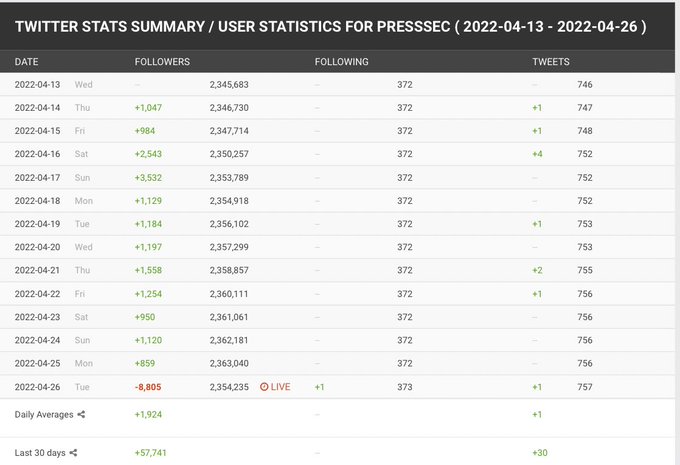
Task: Click the 2,354,235 follower total
Action: [229, 386]
